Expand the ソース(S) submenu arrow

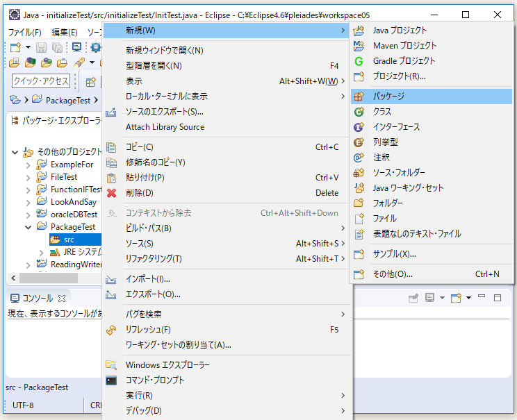pyautogui.click(x=343, y=244)
